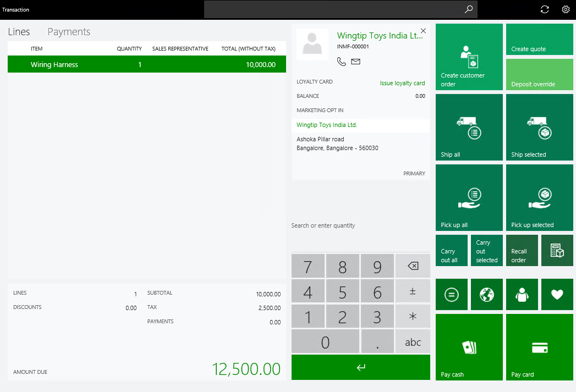Image resolution: width=576 pixels, height=392 pixels.
Task: Select Pay card tile
Action: pyautogui.click(x=539, y=347)
